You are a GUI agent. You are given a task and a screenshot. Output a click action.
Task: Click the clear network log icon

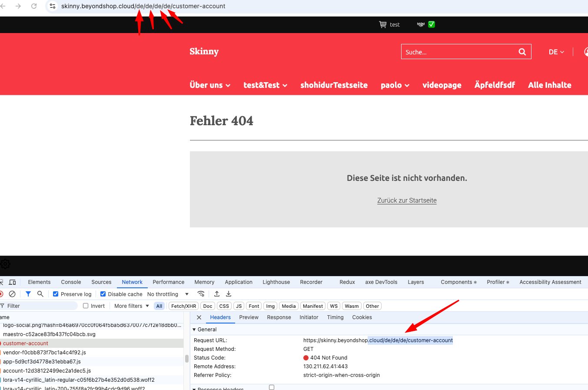[x=12, y=294]
